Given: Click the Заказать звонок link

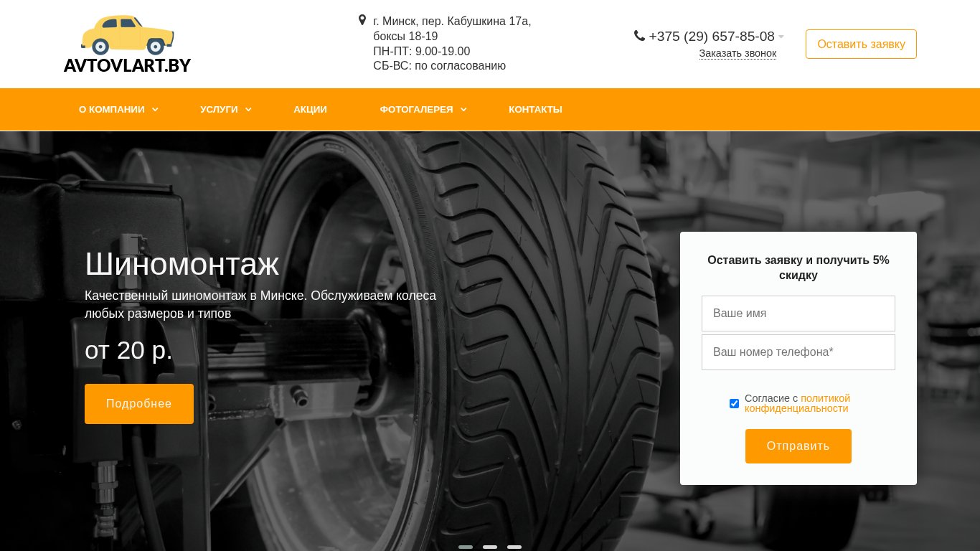Looking at the screenshot, I should 738,53.
